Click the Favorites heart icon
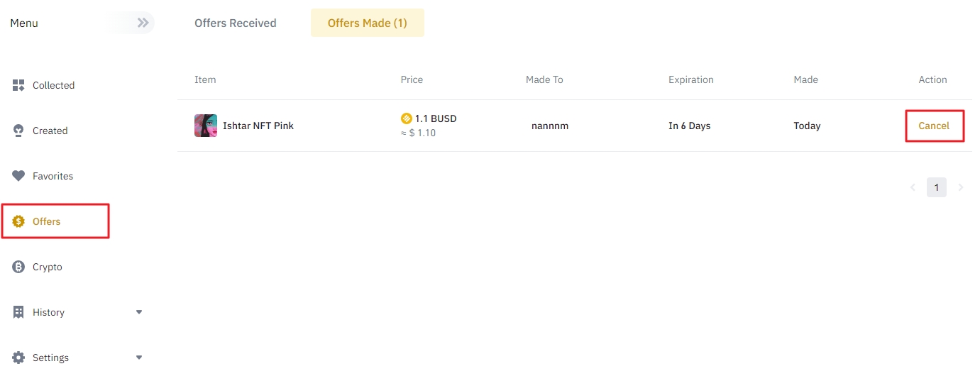This screenshot has width=980, height=376. point(18,176)
